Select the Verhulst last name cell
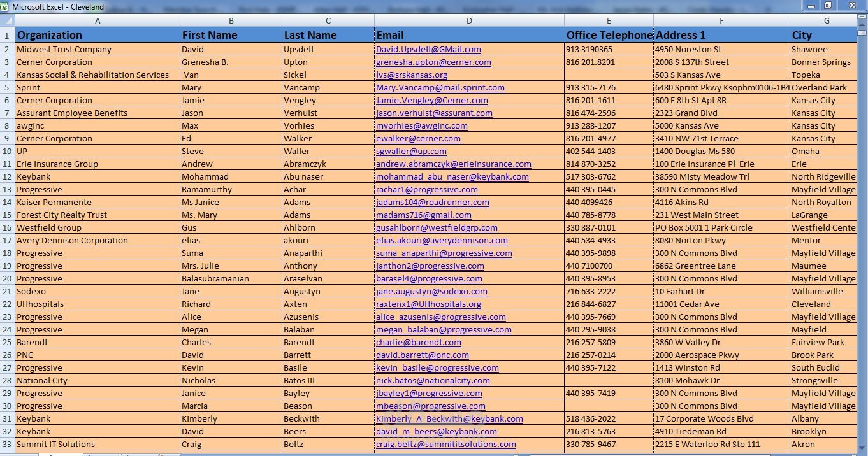868x456 pixels. tap(328, 113)
